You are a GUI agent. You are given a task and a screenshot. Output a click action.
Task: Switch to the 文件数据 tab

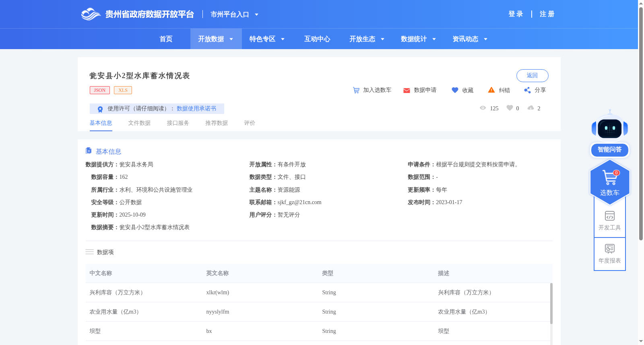139,123
